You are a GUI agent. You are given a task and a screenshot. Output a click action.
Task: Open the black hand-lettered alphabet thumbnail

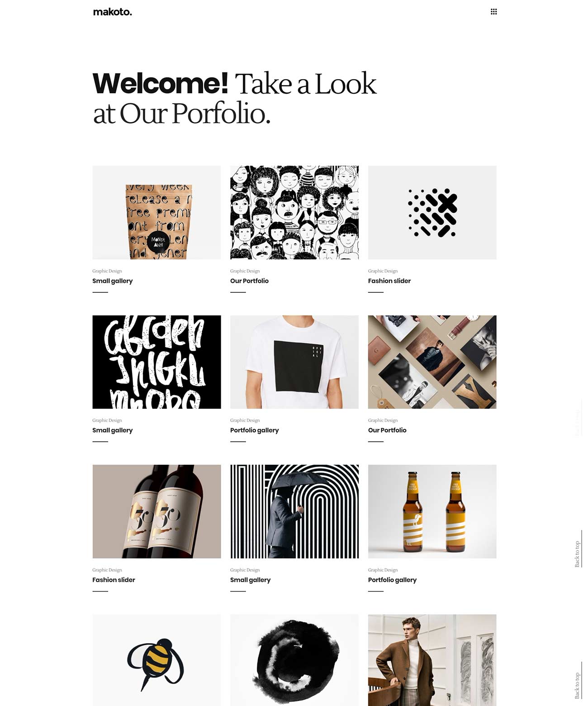(x=156, y=362)
